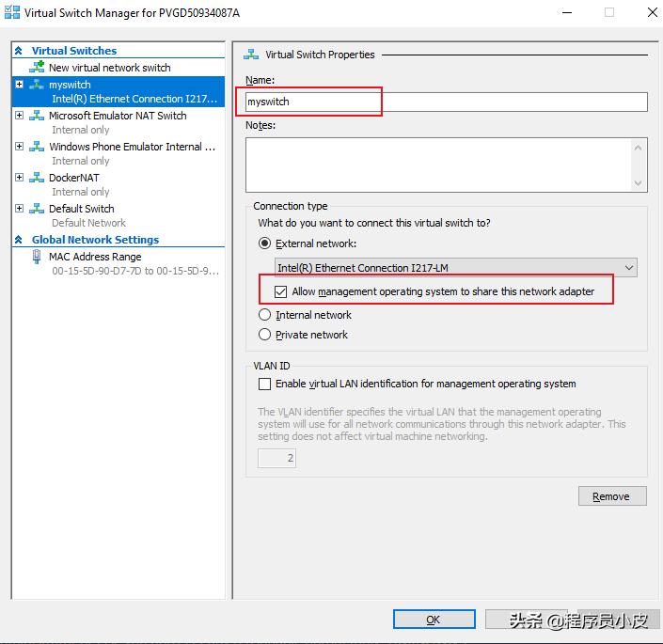
Task: Expand the myswitch tree node
Action: pos(19,84)
